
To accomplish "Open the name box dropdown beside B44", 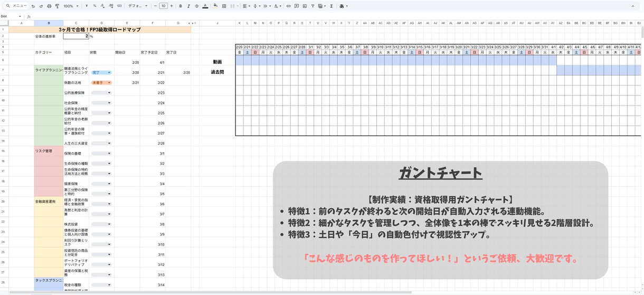I will coord(20,16).
